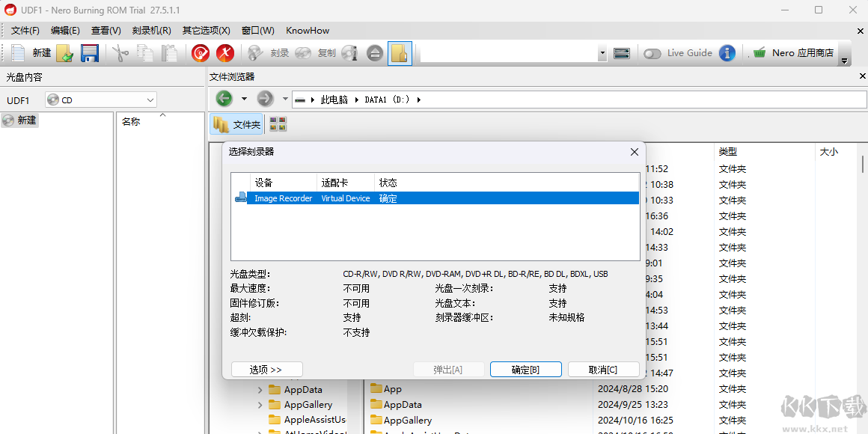Open back button history dropdown arrow
Image resolution: width=868 pixels, height=434 pixels.
coord(244,99)
